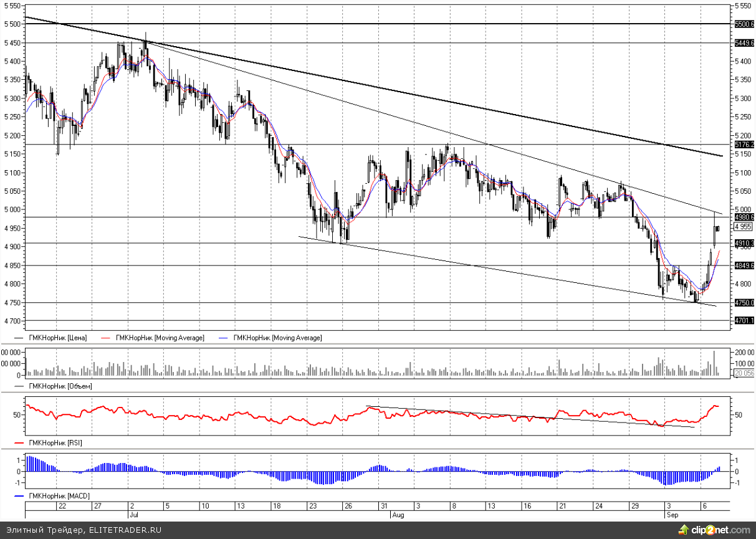
Task: Click the ГМКНорНик [MACD] legend text
Action: click(x=58, y=496)
